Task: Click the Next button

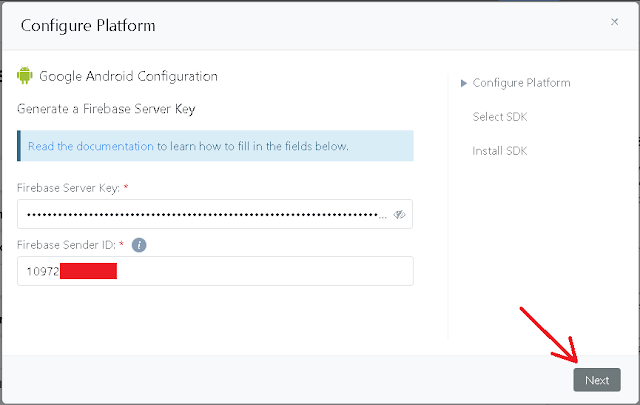Action: (597, 380)
